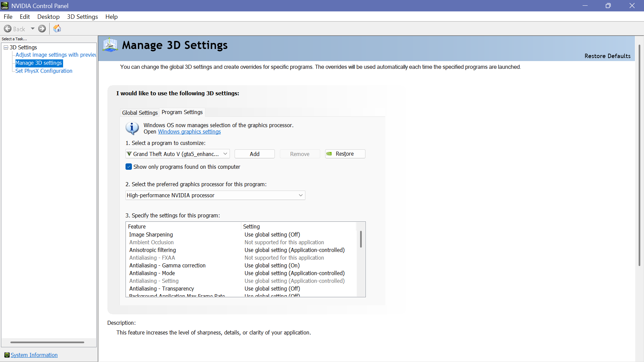Click the NVIDIA Control Panel title icon

pos(5,6)
